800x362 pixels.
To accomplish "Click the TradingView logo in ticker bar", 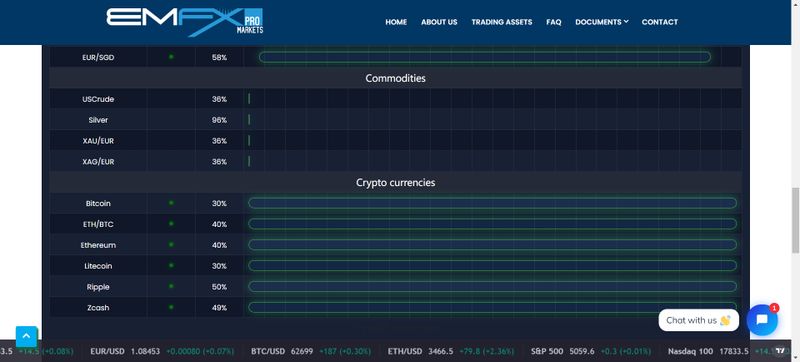I will pos(780,351).
